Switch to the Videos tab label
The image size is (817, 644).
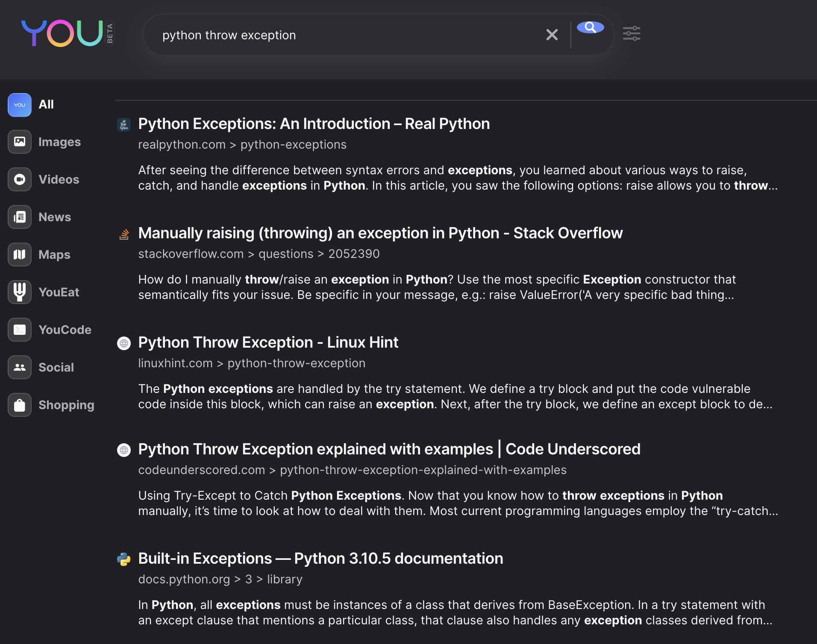(x=59, y=179)
